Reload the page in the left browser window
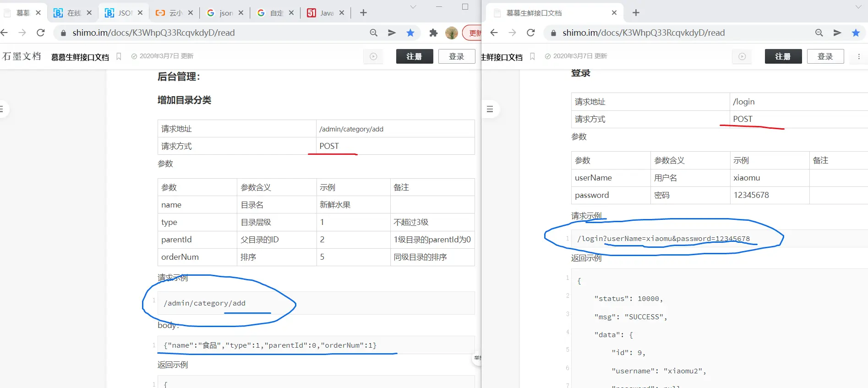This screenshot has height=388, width=868. pos(41,33)
